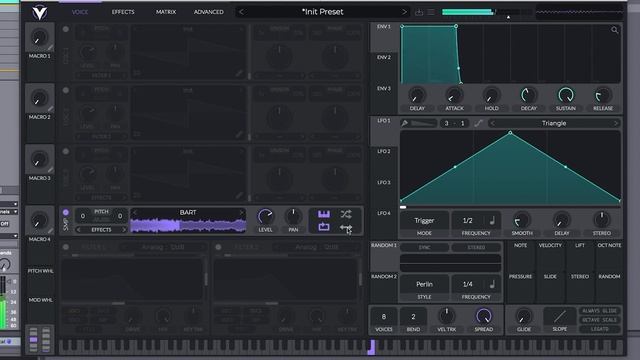The height and width of the screenshot is (360, 640).
Task: Click the Spread knob
Action: pos(484,316)
